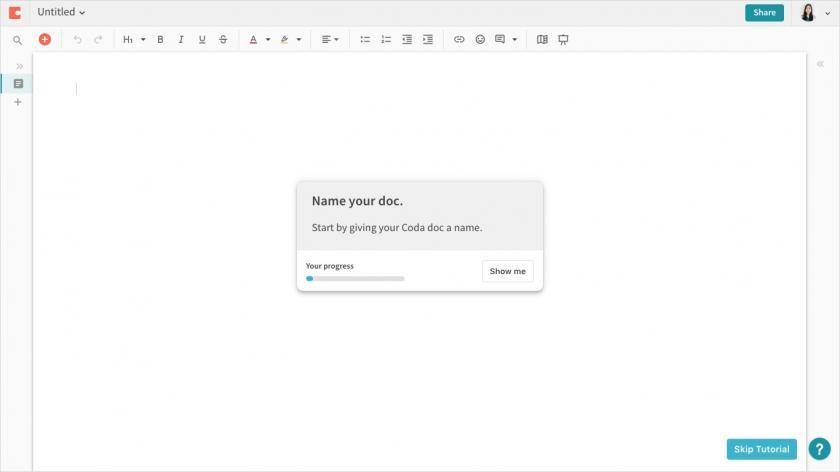Toggle bold formatting
The image size is (840, 472).
pos(160,40)
